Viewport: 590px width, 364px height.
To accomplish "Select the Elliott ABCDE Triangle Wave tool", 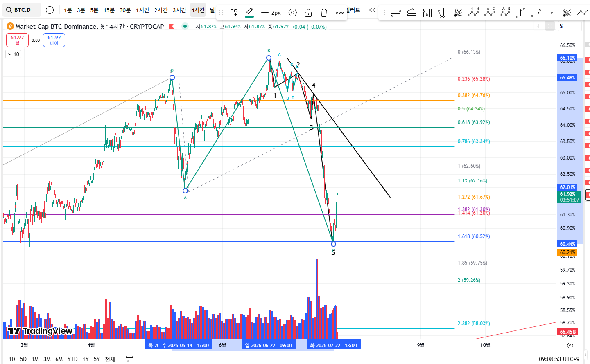I will pyautogui.click(x=505, y=13).
